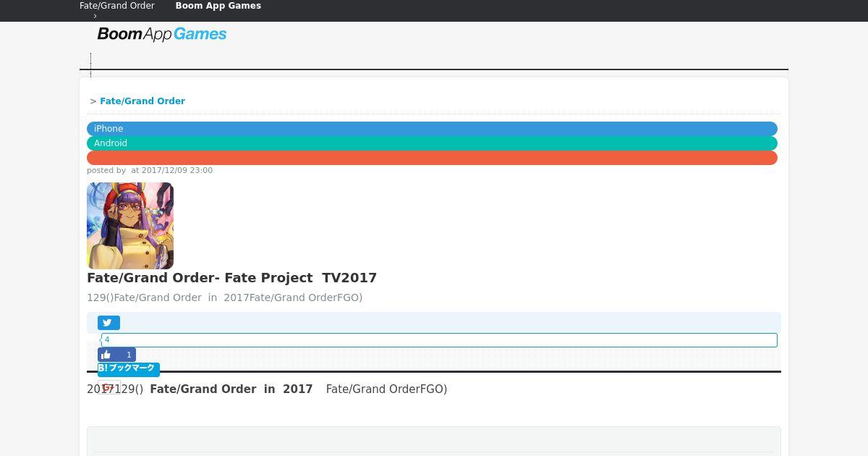Click Boom App Games in top bar

(218, 6)
